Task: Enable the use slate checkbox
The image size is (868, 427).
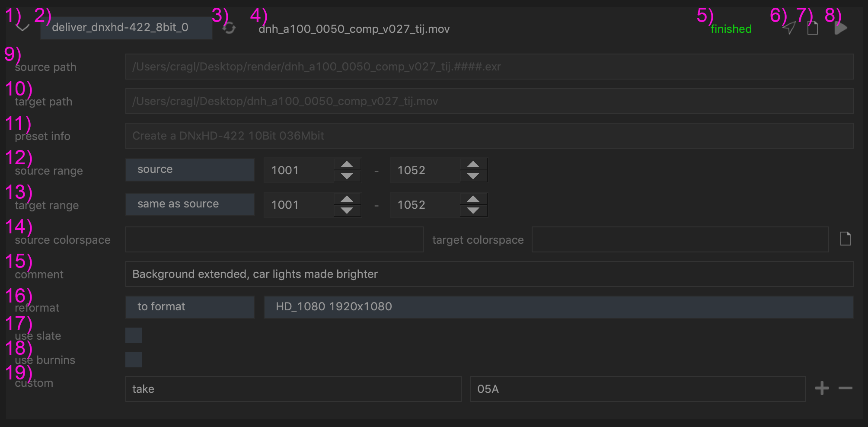Action: [x=134, y=335]
